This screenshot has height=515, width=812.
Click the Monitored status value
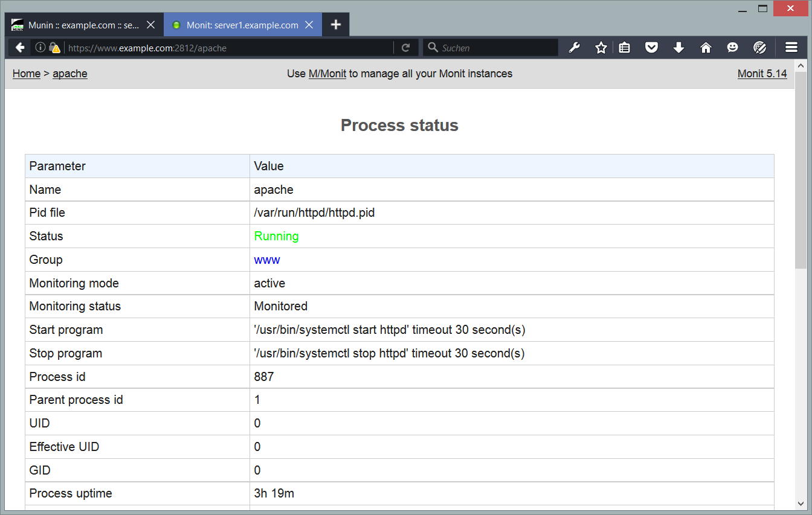coord(280,306)
